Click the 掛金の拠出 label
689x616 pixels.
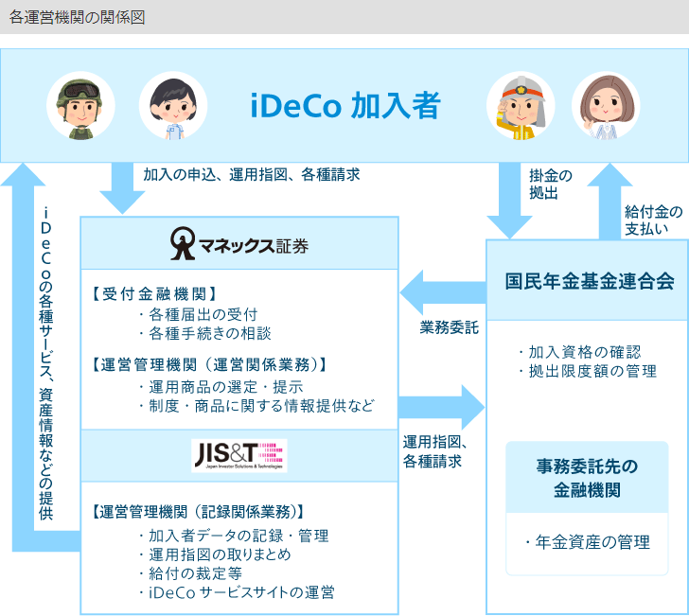point(551,185)
